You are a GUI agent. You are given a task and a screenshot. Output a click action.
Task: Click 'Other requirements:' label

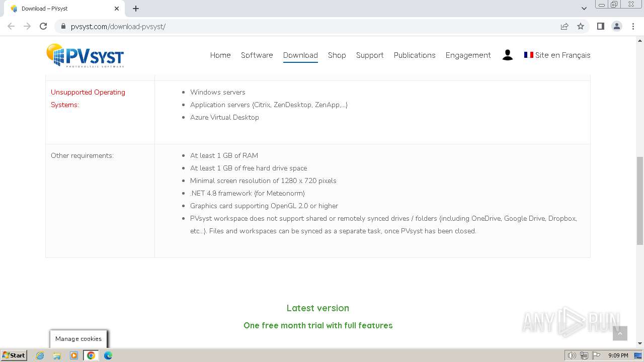pos(82,156)
